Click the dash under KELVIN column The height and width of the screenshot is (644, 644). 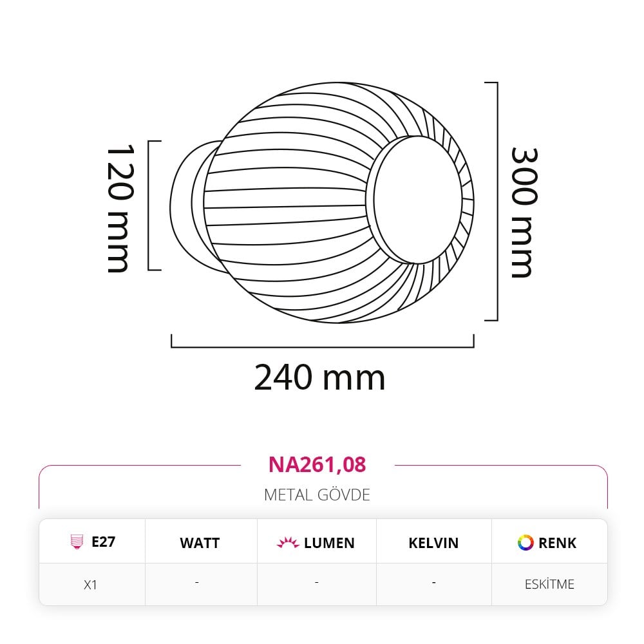433,582
